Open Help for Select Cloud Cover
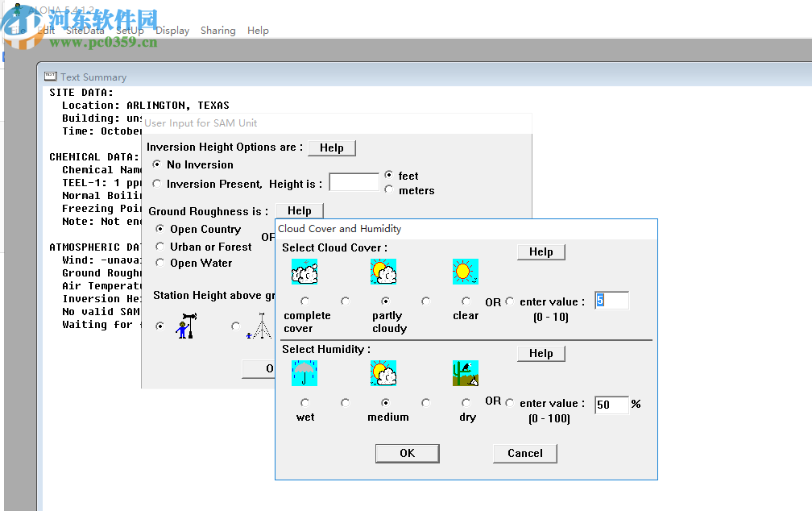The width and height of the screenshot is (812, 511). [541, 251]
